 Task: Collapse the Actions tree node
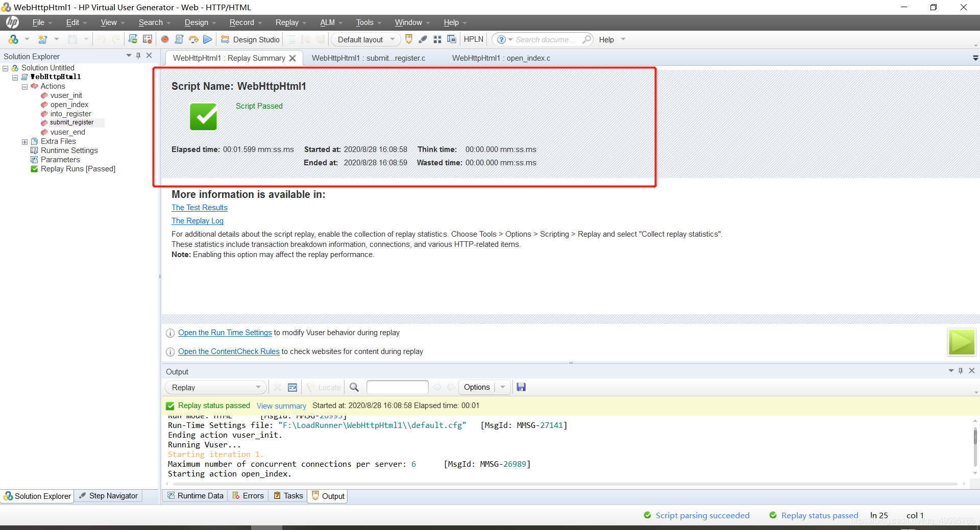point(24,87)
